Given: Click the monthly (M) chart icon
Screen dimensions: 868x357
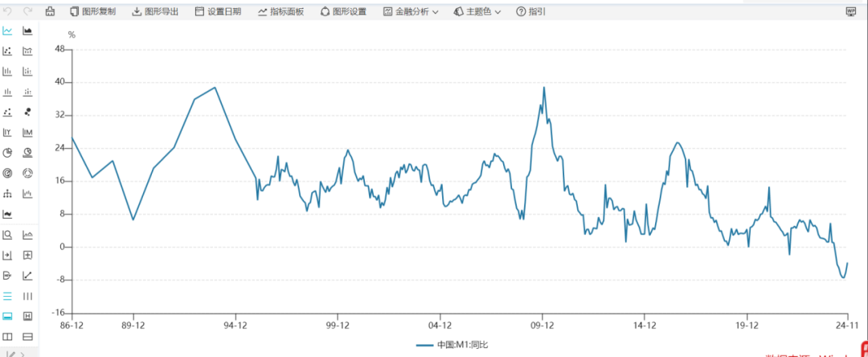Looking at the screenshot, I should 27,133.
